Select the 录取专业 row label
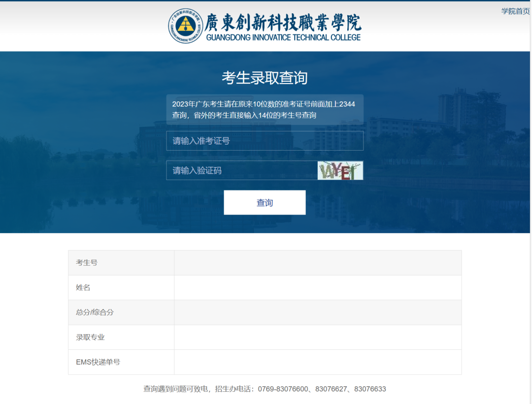532x404 pixels. (90, 337)
